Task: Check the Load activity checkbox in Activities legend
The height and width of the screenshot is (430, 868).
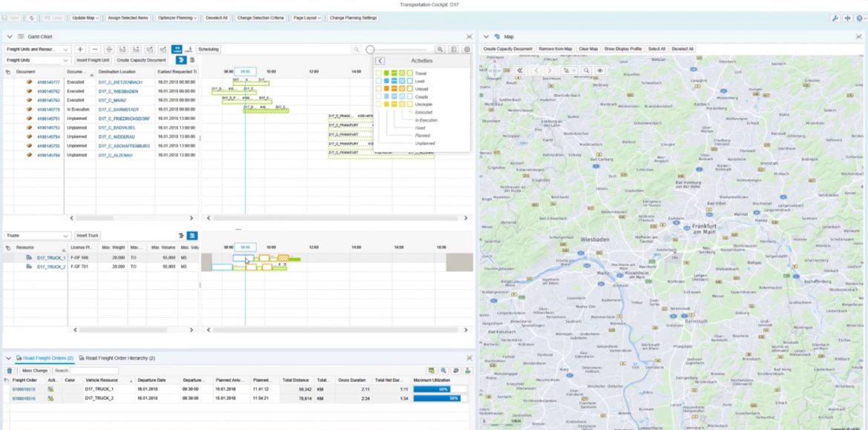Action: pyautogui.click(x=378, y=82)
